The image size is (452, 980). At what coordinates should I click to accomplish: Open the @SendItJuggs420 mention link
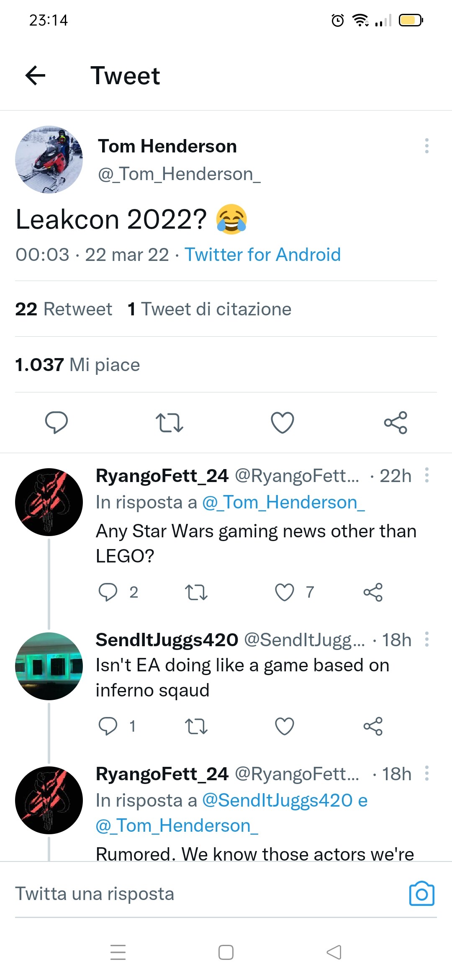[277, 800]
